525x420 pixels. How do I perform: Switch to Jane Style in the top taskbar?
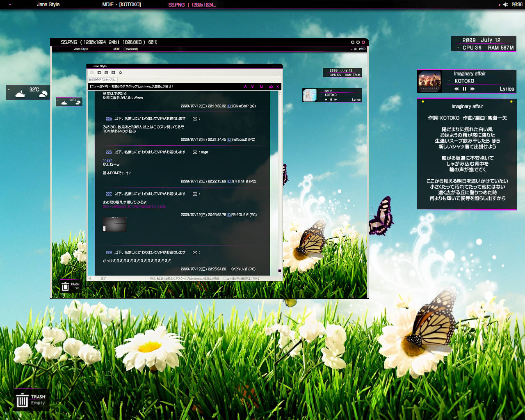click(48, 5)
